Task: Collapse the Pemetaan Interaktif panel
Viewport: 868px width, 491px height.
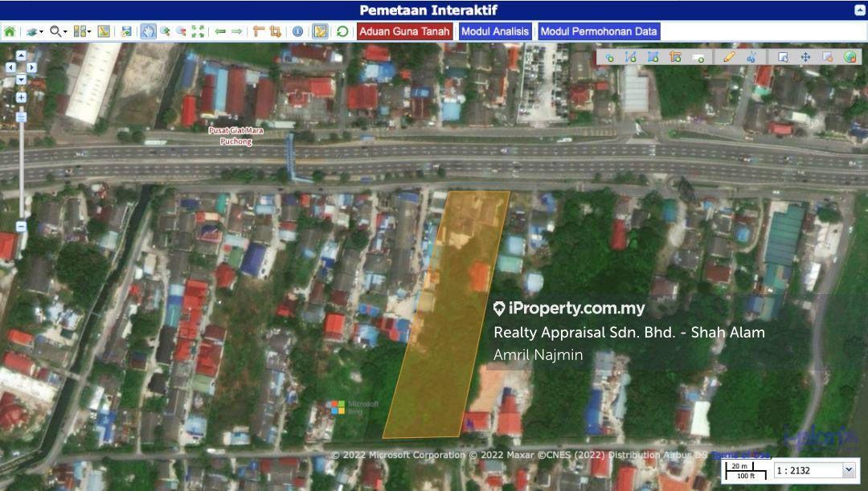Action: point(859,10)
